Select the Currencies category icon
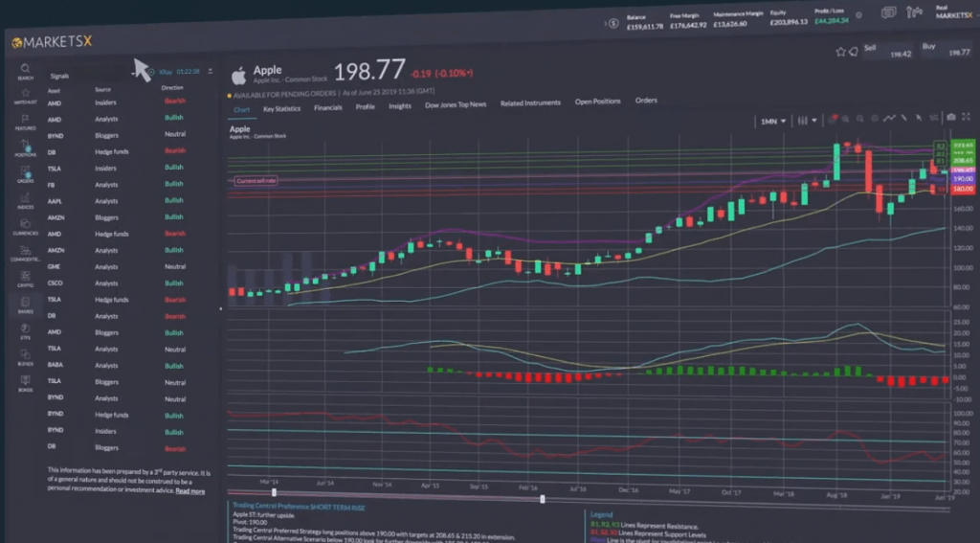 26,227
